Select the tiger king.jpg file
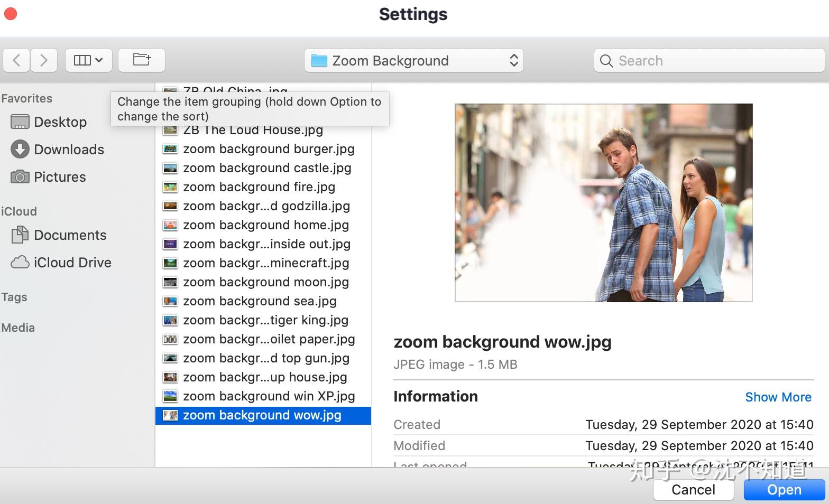The image size is (829, 504). pyautogui.click(x=263, y=320)
